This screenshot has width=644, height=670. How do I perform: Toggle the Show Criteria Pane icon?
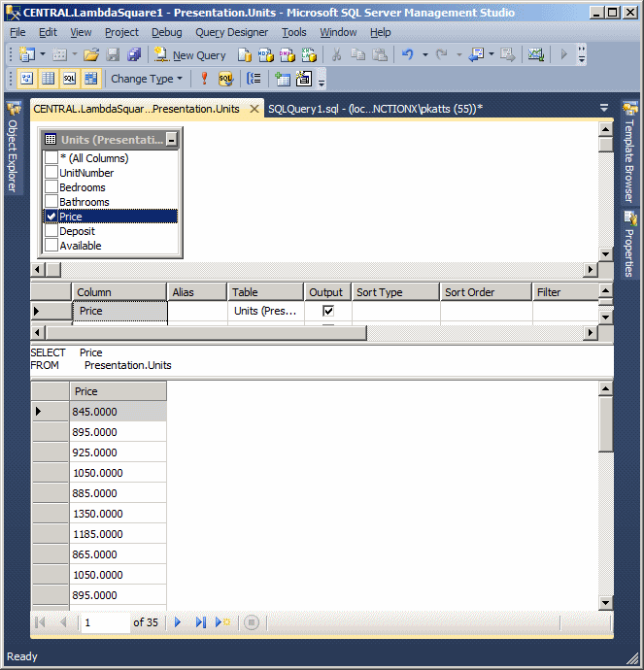coord(49,79)
